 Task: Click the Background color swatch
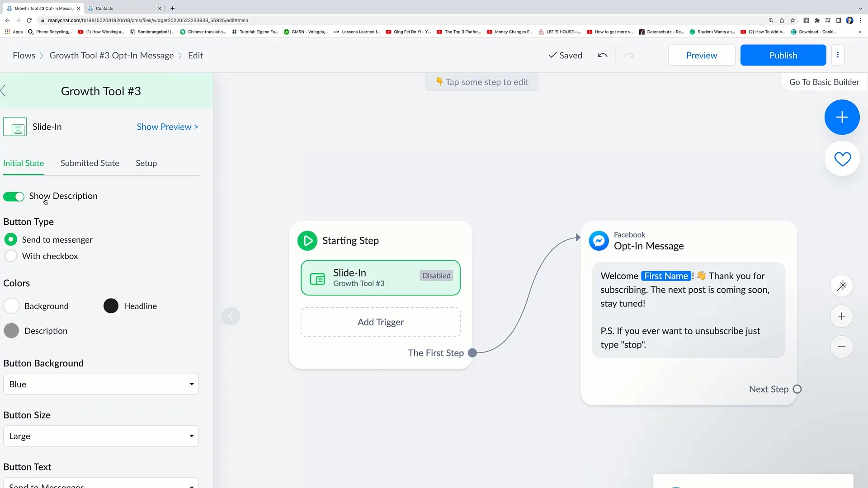pos(11,305)
